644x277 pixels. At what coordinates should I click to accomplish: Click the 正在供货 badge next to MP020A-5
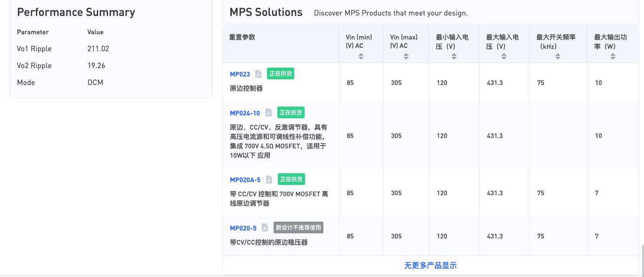coord(291,179)
